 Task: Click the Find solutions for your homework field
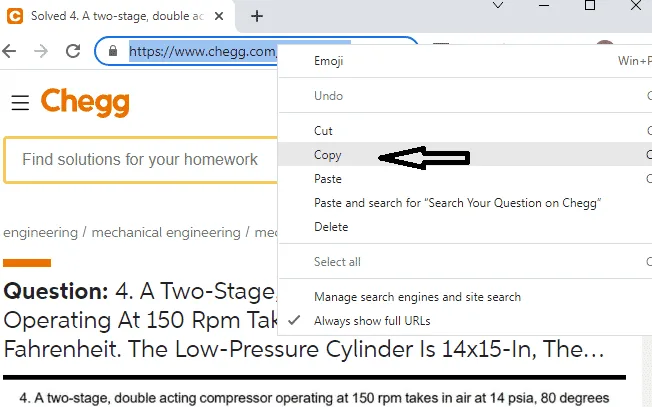click(140, 160)
